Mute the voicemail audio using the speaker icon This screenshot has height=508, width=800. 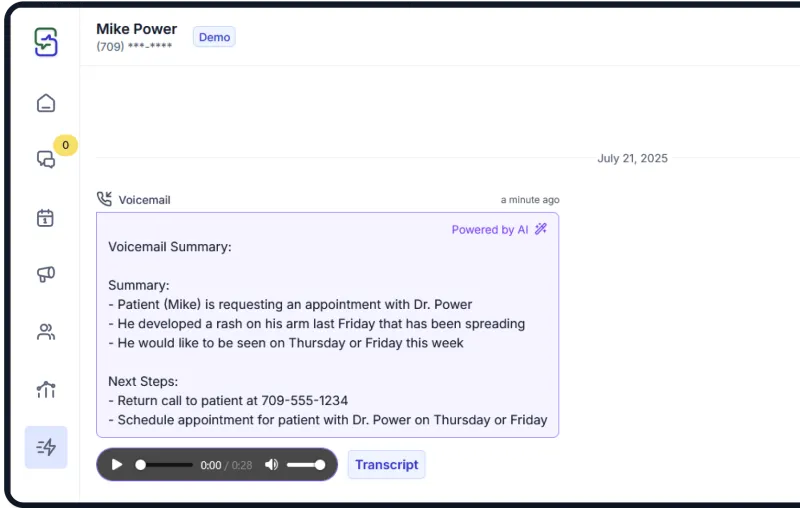(x=271, y=465)
